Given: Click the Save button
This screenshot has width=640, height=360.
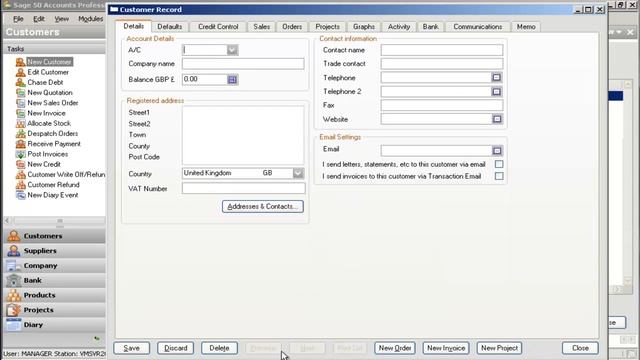Looking at the screenshot, I should [131, 348].
